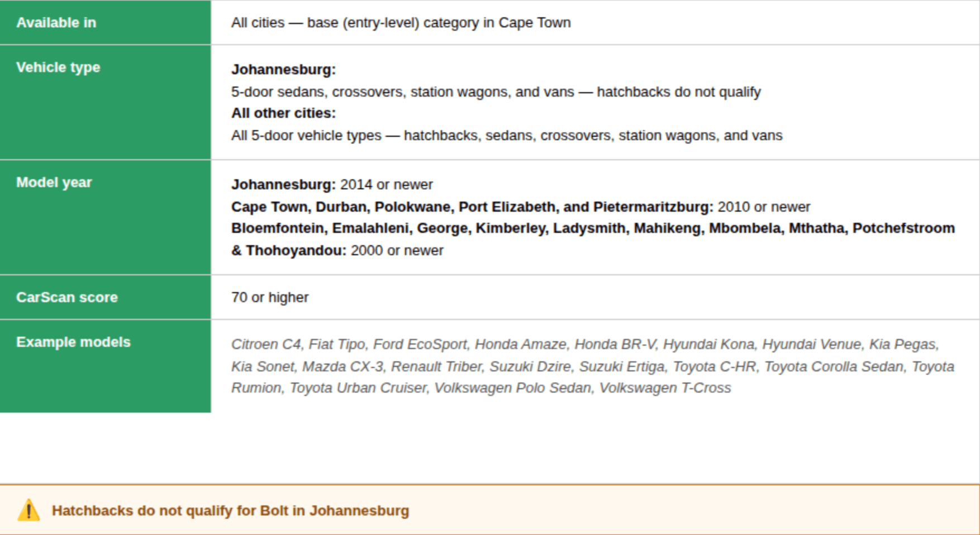The width and height of the screenshot is (980, 535).
Task: Click the 'All other cities:' bold label
Action: (x=283, y=113)
